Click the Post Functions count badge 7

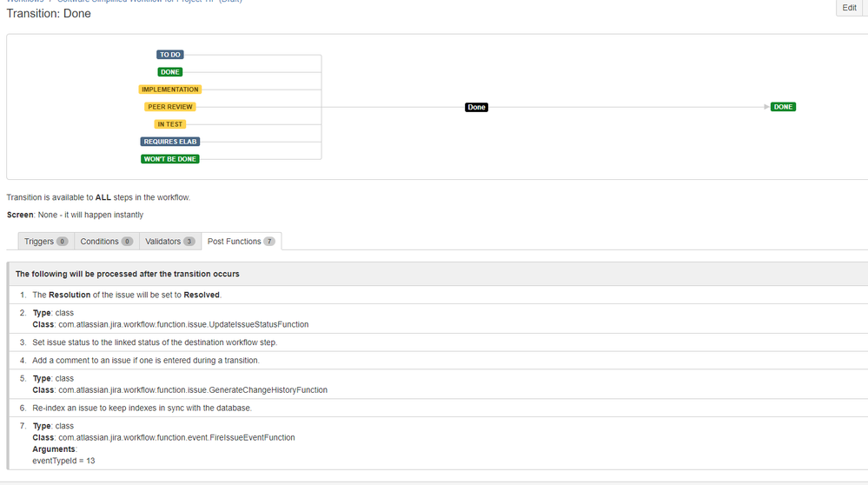(x=269, y=242)
